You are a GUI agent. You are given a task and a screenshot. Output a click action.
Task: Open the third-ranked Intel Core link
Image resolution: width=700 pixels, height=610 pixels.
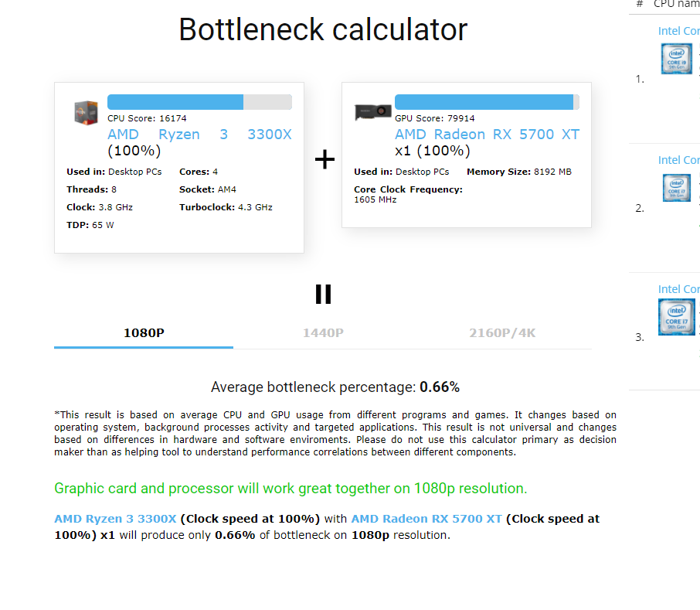point(678,289)
